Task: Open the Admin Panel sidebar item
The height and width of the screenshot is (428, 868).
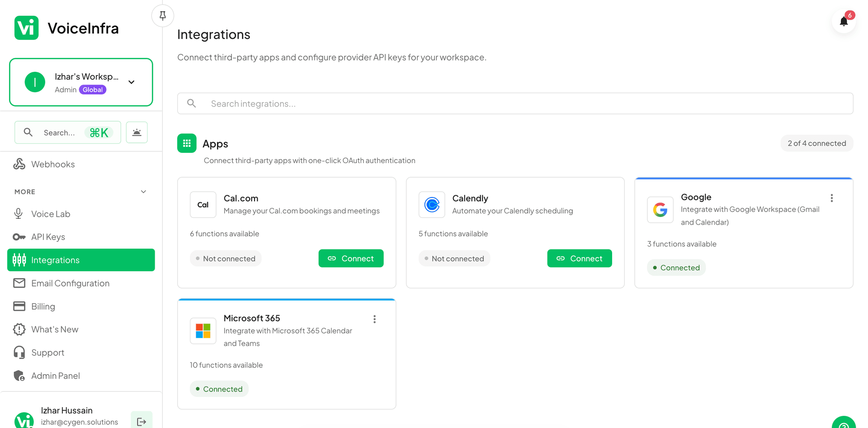Action: pos(55,376)
